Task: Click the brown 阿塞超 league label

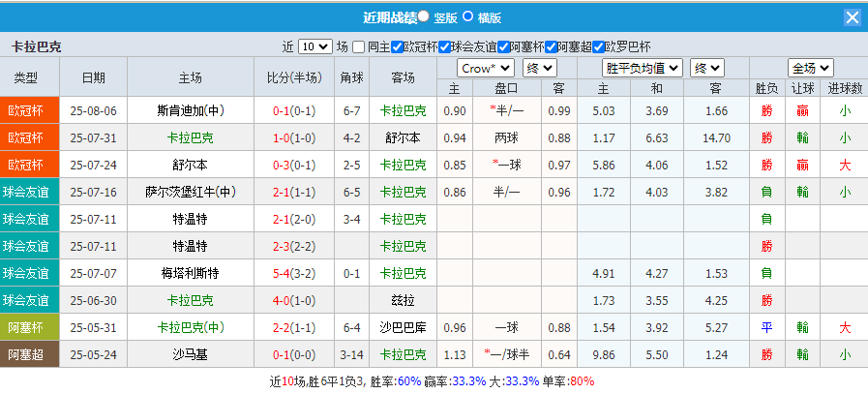Action: click(29, 354)
